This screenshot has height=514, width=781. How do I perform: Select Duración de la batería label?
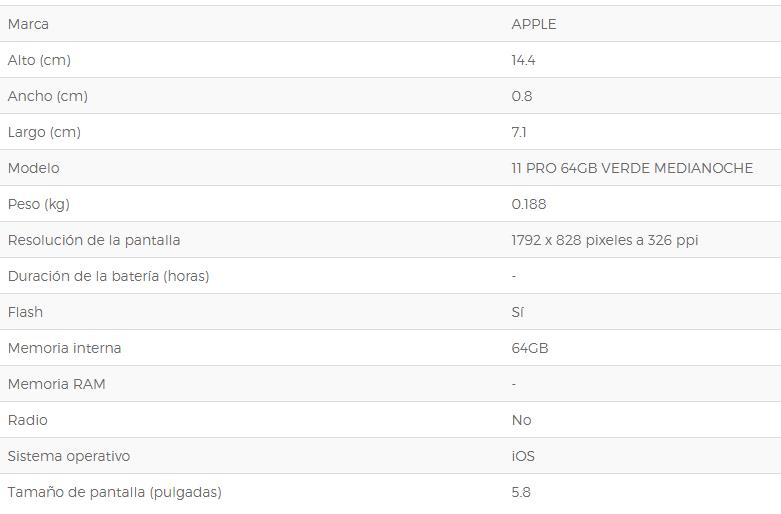click(109, 276)
